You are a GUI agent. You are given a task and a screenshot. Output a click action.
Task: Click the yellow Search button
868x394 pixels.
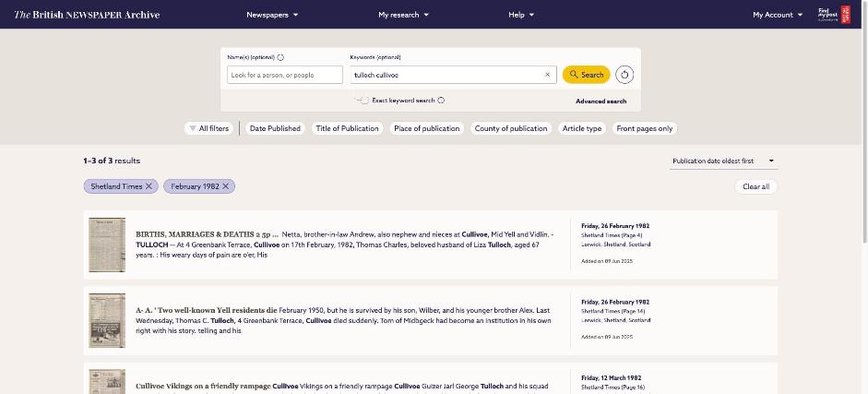point(587,75)
